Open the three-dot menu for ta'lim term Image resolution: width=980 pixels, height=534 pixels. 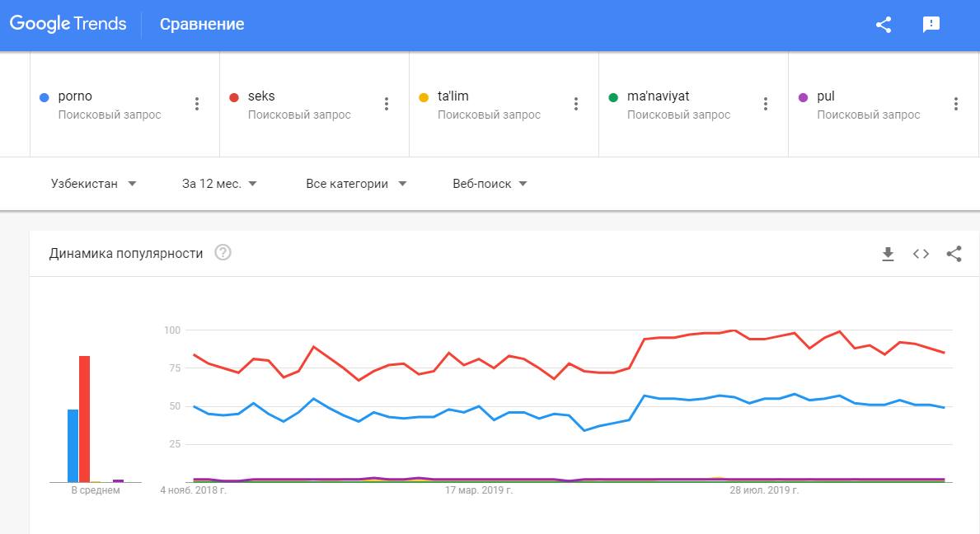(x=576, y=104)
